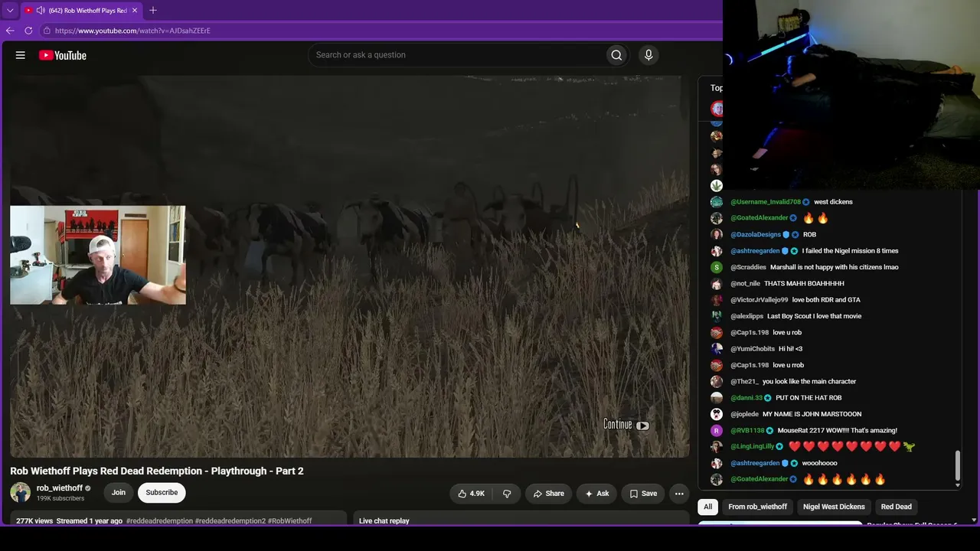Open @LingLingLilly chat avatar
980x551 pixels.
click(x=717, y=447)
